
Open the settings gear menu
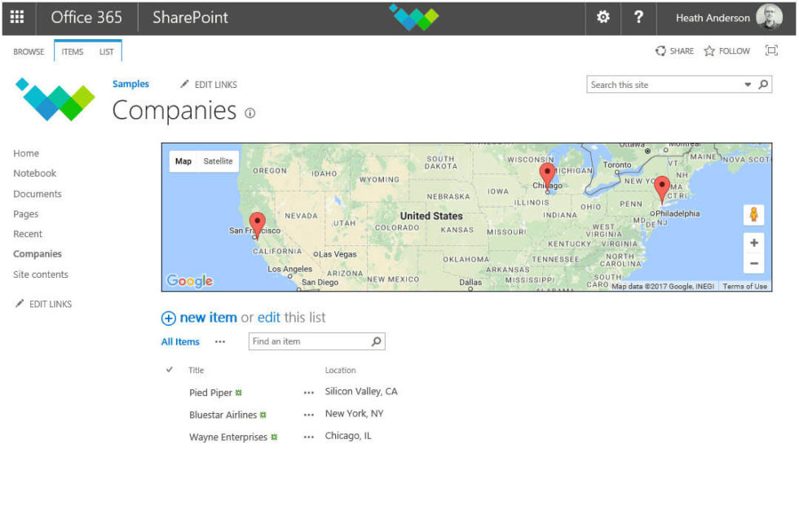[x=603, y=17]
